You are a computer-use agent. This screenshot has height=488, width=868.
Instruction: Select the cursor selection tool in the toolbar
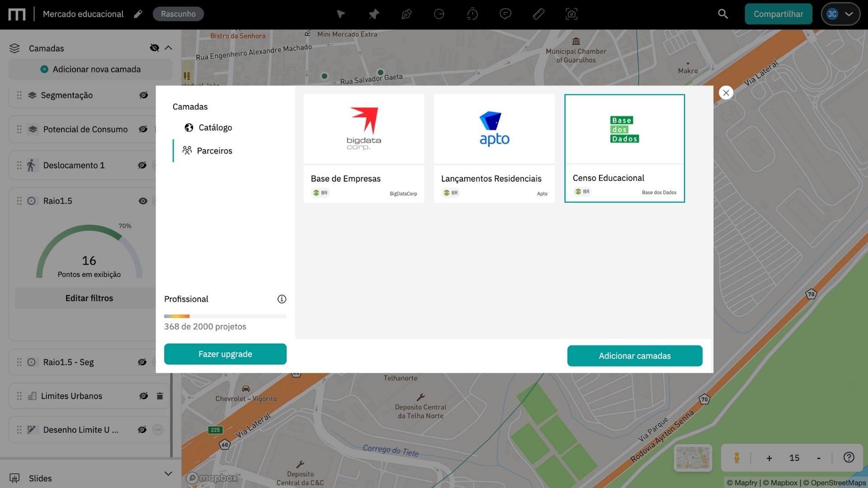340,14
